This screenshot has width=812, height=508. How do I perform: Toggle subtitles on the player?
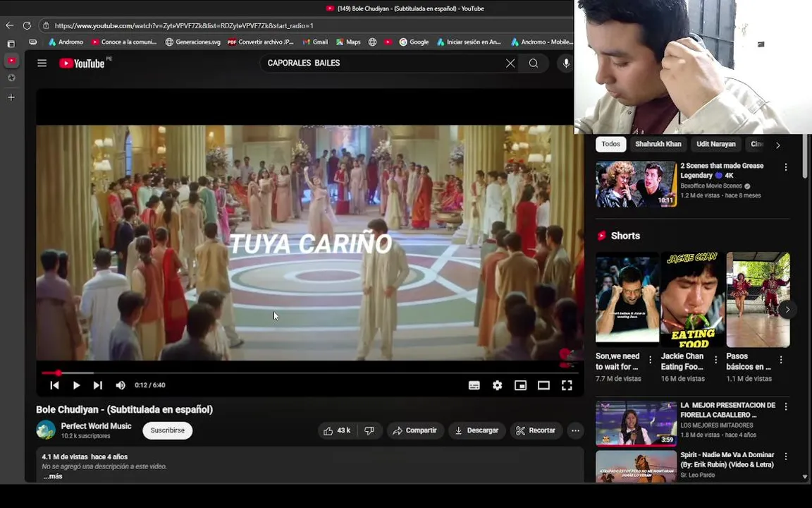(x=474, y=385)
